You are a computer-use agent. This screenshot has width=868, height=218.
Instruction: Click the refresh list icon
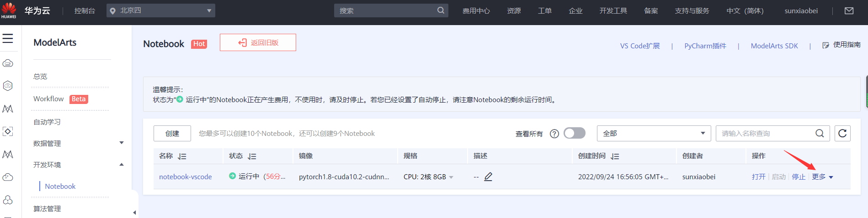[x=842, y=133]
